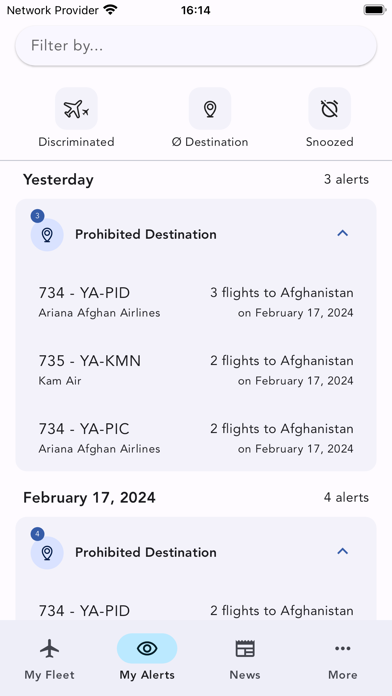Open 734 - YA-PID alert under Yesterday
This screenshot has width=392, height=696.
(x=196, y=302)
